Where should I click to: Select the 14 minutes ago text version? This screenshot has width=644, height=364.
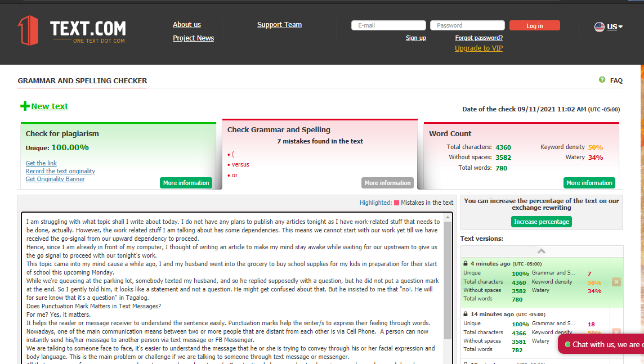[535, 333]
